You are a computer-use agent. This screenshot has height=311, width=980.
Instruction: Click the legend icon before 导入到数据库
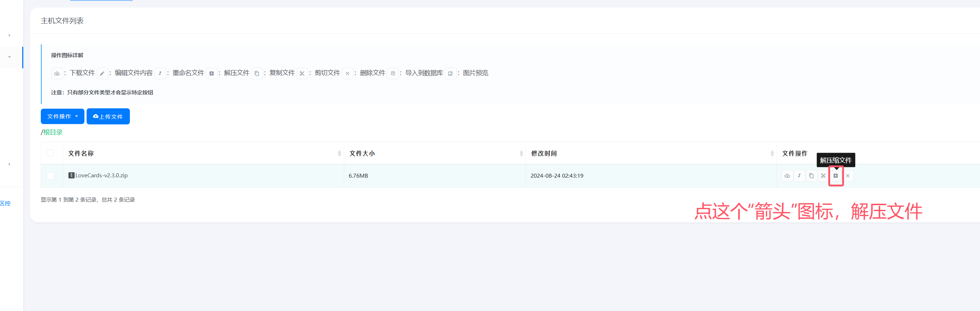click(393, 73)
